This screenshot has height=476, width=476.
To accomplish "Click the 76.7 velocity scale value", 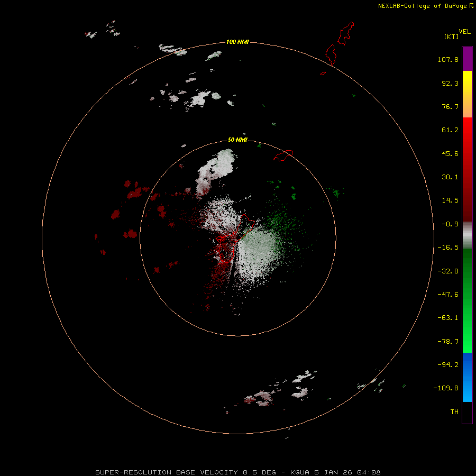I will [450, 106].
